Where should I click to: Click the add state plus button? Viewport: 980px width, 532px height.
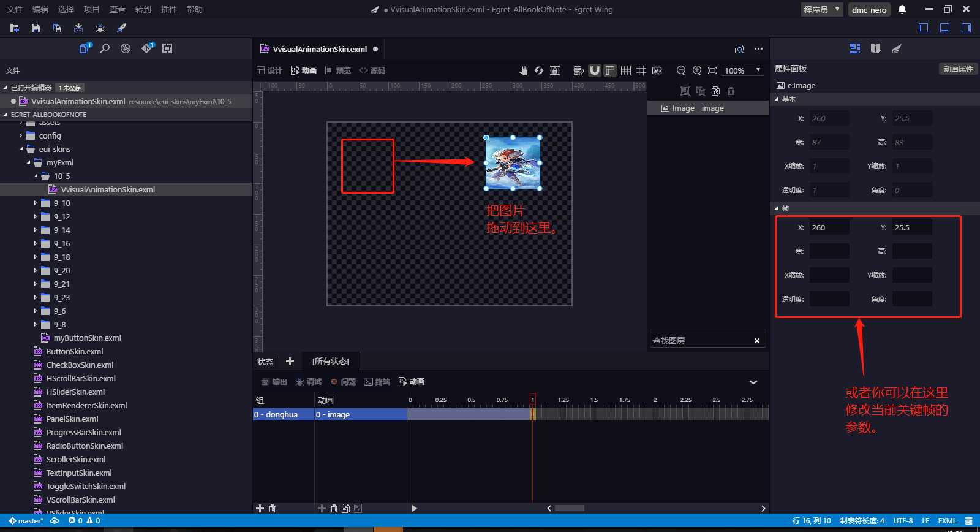click(290, 361)
